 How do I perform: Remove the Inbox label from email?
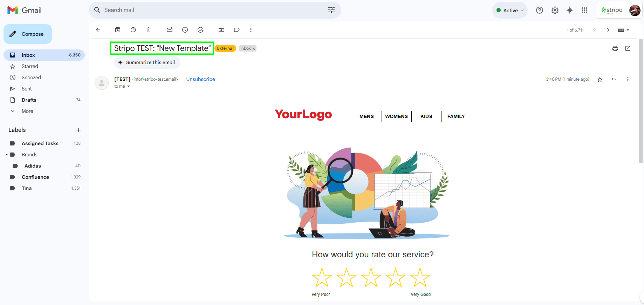click(x=254, y=49)
